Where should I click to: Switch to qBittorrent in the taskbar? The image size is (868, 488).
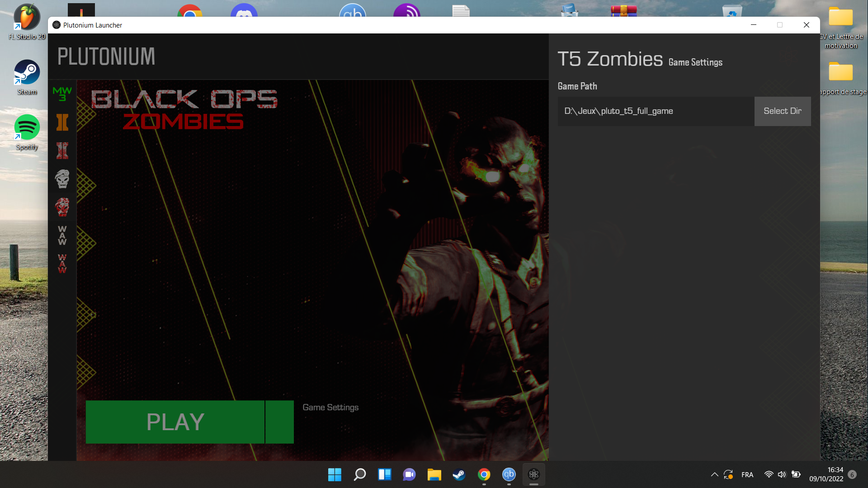(509, 474)
